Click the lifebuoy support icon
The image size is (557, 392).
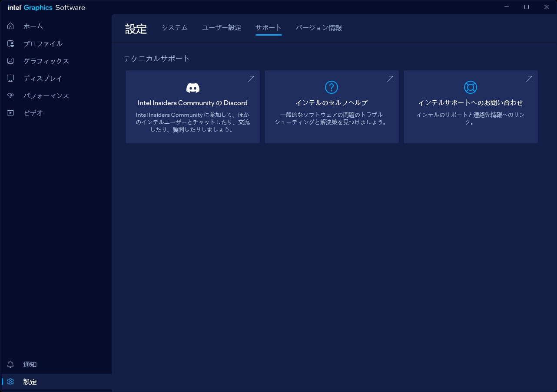tap(471, 87)
